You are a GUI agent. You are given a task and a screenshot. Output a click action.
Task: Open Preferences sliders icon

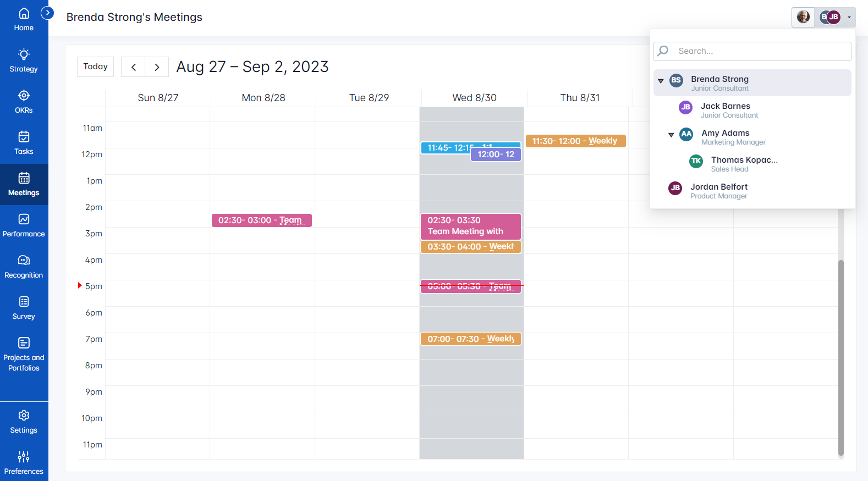pos(24,457)
